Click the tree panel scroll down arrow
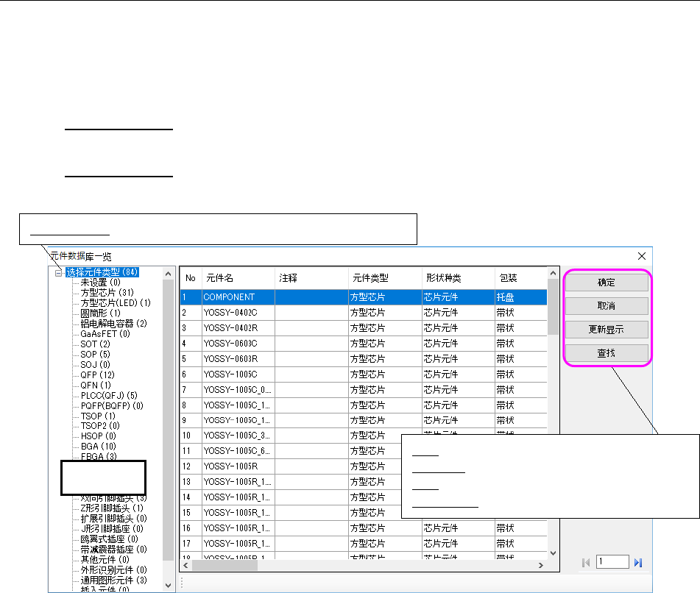 click(169, 586)
